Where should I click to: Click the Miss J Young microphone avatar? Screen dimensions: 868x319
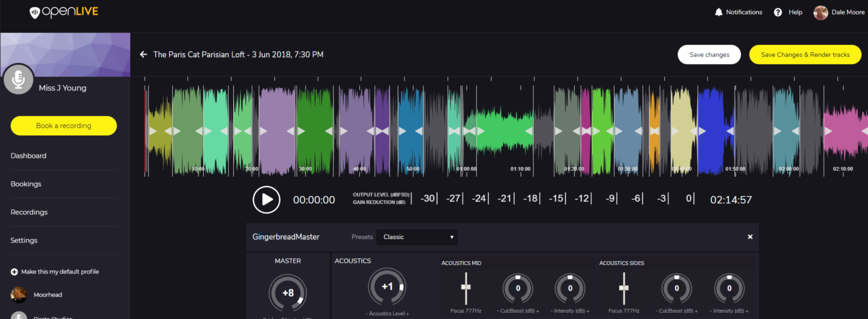18,79
